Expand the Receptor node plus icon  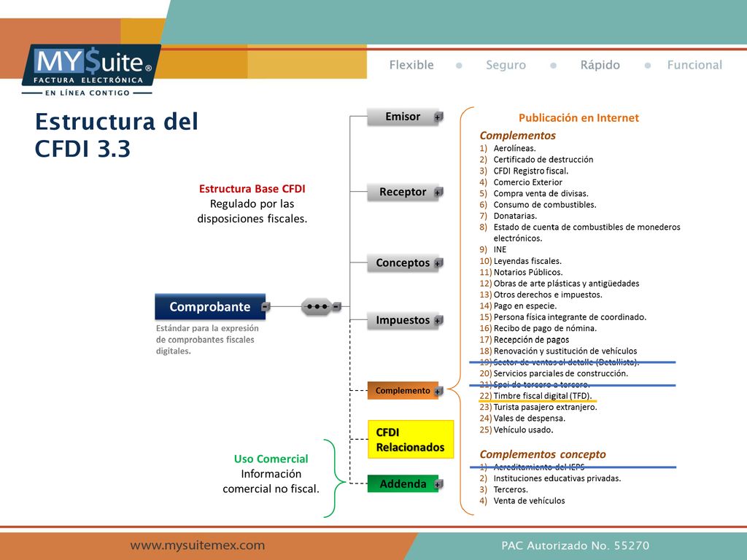(438, 192)
